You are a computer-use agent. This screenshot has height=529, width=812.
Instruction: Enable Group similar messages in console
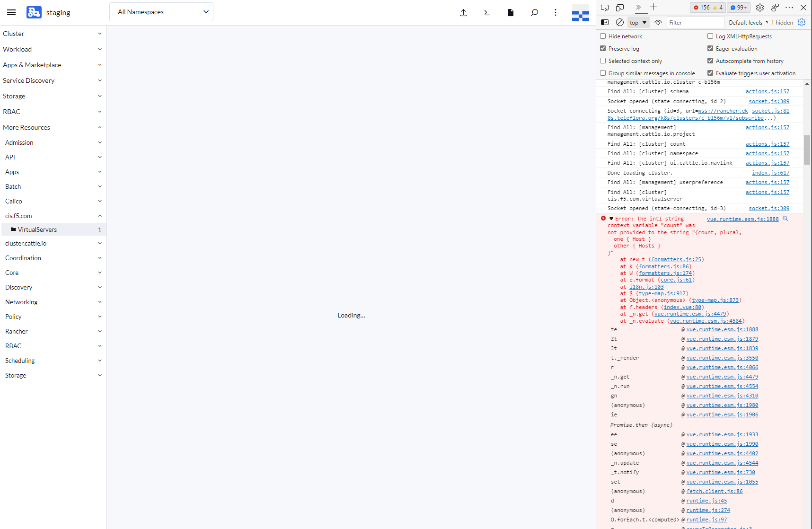(x=603, y=73)
